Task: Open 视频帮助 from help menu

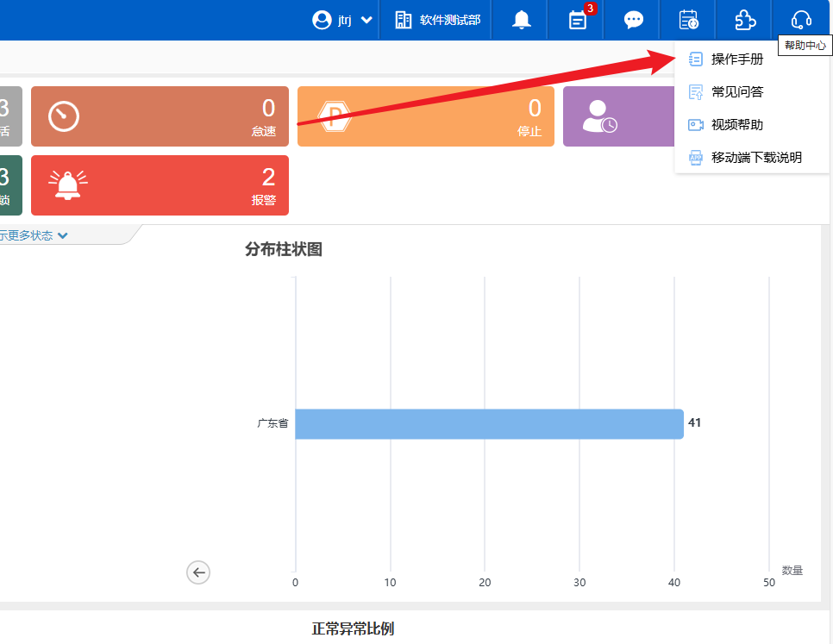Action: [x=736, y=125]
